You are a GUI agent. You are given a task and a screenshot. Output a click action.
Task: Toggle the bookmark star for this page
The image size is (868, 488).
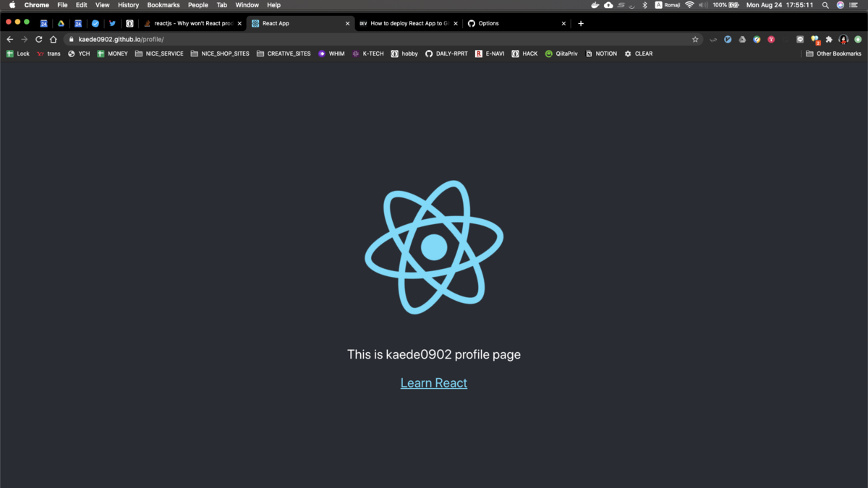pyautogui.click(x=695, y=39)
